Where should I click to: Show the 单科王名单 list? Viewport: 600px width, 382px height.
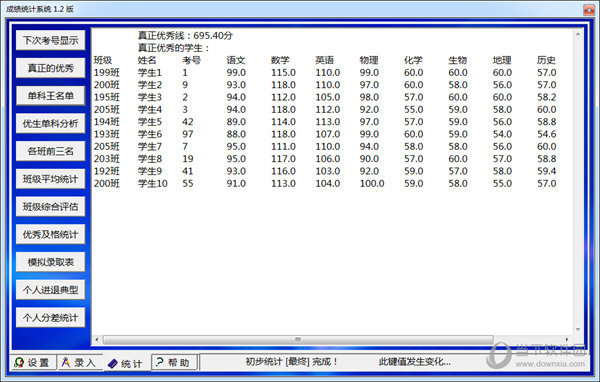click(51, 96)
